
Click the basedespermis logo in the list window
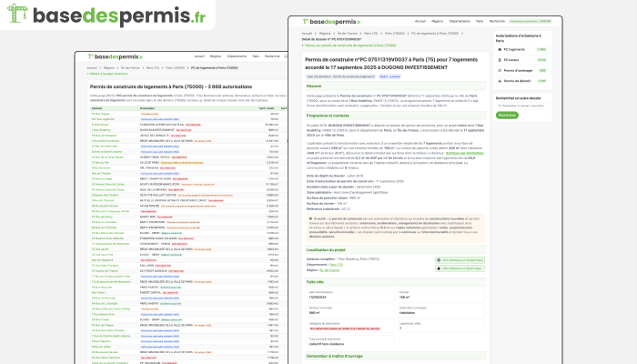click(x=116, y=56)
